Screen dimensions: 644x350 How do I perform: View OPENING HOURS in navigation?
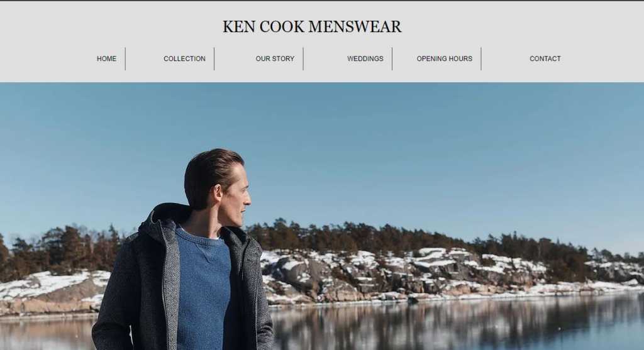445,58
